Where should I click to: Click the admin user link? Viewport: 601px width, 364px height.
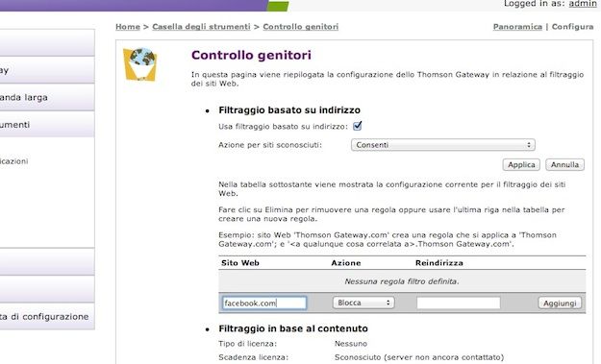click(583, 4)
